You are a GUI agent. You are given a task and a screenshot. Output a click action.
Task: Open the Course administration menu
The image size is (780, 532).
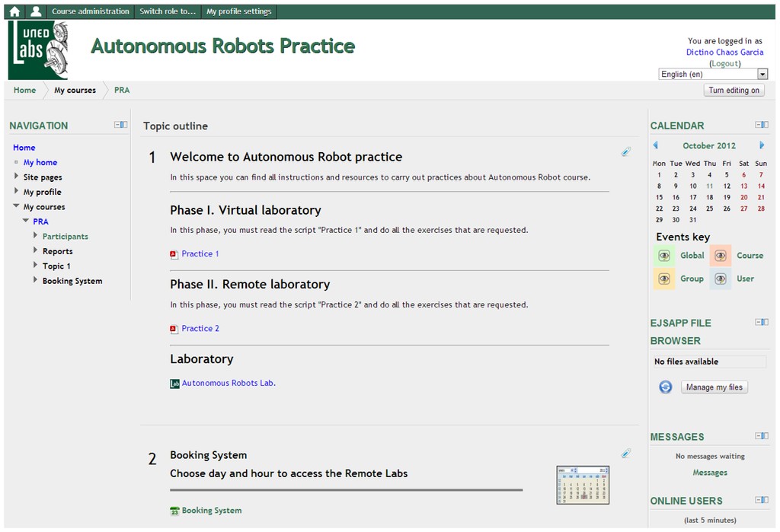click(91, 11)
